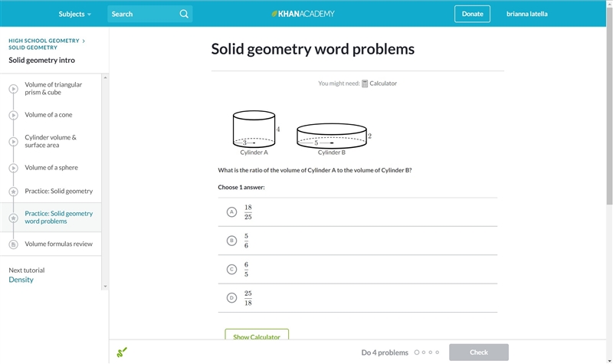This screenshot has width=613, height=364.
Task: Select answer choice B, 5/6
Action: click(x=358, y=241)
